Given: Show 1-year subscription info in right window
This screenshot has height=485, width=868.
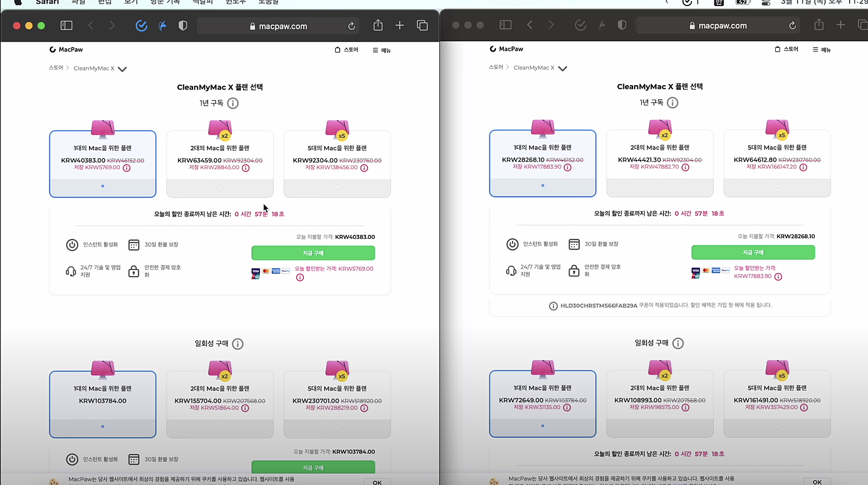Looking at the screenshot, I should (x=673, y=103).
